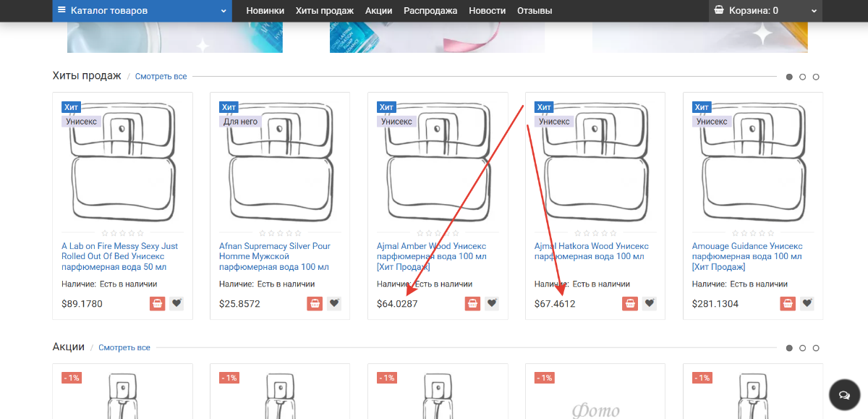Open the Отзывы menu item

coord(535,11)
